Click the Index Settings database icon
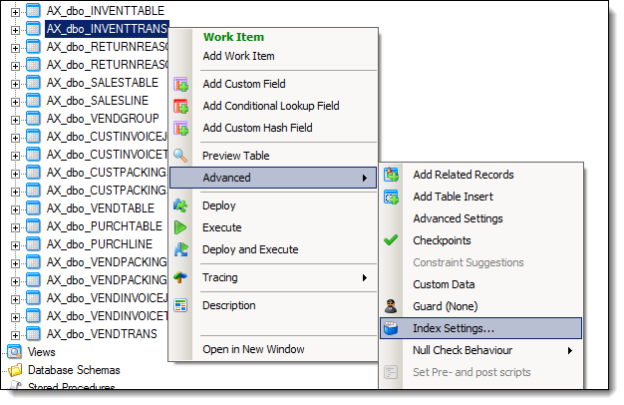Image resolution: width=624 pixels, height=405 pixels. coord(391,328)
